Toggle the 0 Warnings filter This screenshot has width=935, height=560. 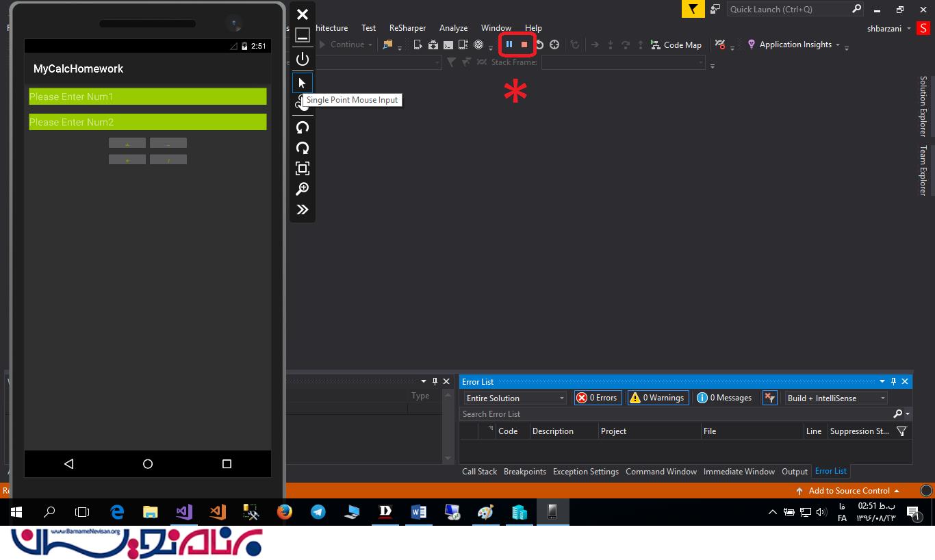pyautogui.click(x=658, y=398)
